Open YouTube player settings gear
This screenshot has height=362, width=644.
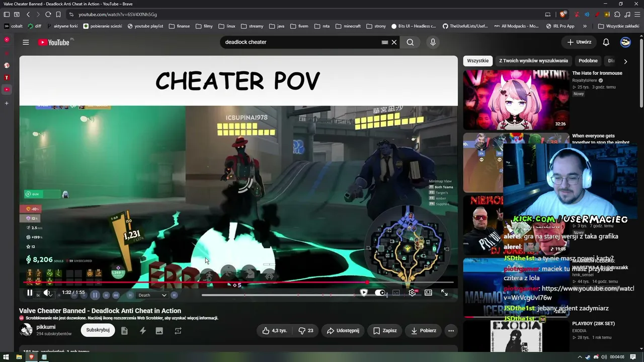412,293
